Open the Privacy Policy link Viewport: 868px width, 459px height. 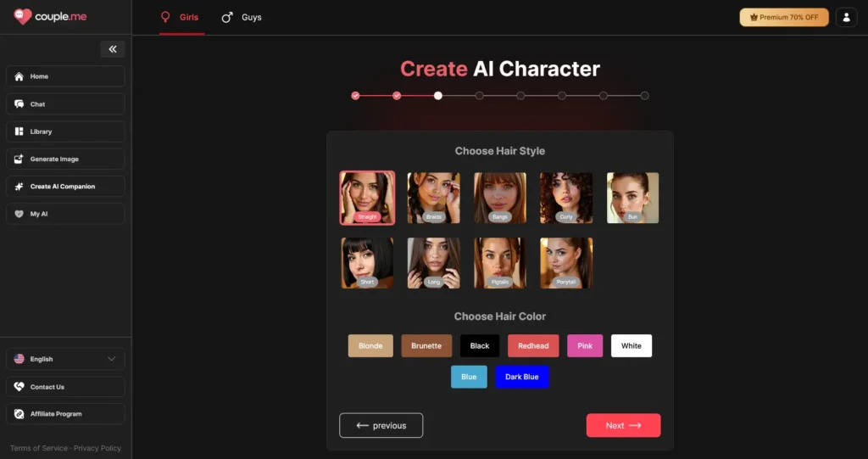coord(97,448)
